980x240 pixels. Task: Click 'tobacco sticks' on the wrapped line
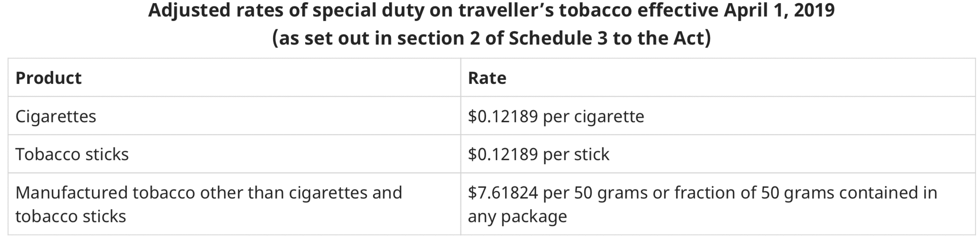[71, 216]
